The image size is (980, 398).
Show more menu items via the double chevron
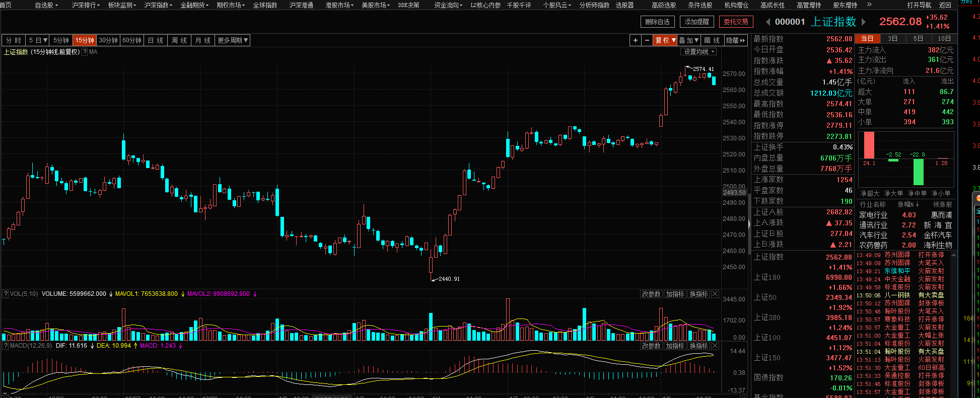[869, 5]
